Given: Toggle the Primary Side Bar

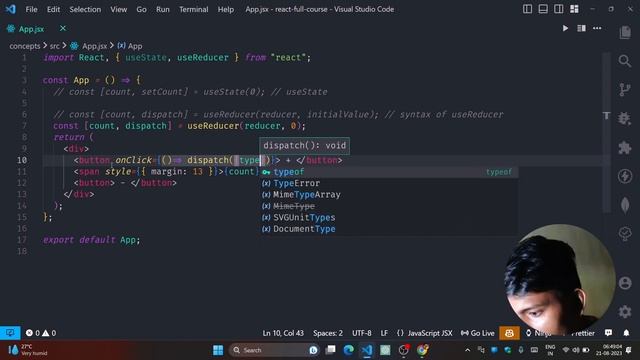Looking at the screenshot, I should pos(527,9).
